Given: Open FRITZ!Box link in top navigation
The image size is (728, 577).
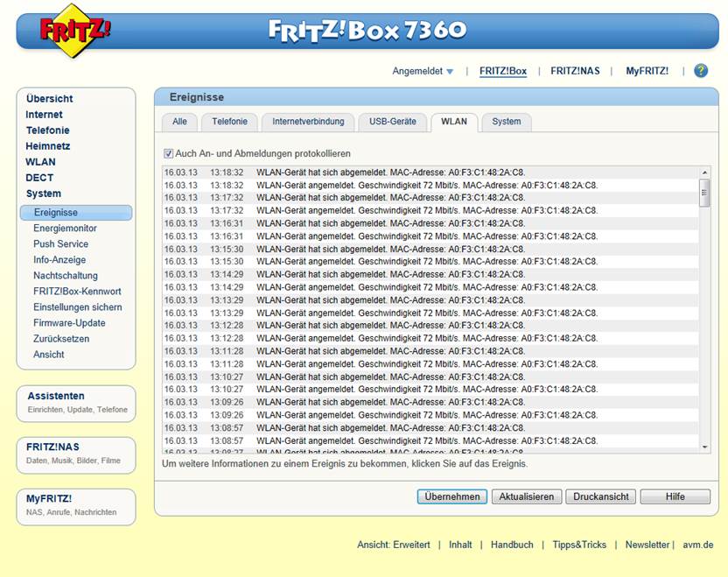Looking at the screenshot, I should pyautogui.click(x=503, y=71).
